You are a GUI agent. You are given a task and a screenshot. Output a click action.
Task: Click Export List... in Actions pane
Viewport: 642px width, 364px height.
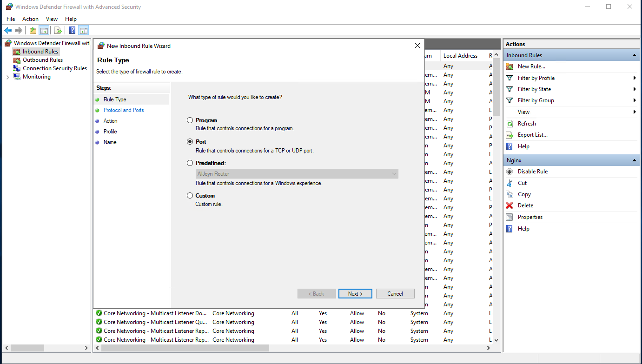click(x=533, y=135)
